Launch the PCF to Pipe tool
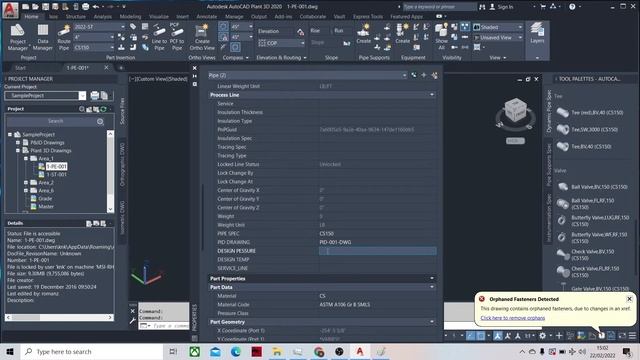Viewport: 640px width, 360px height. (x=177, y=37)
